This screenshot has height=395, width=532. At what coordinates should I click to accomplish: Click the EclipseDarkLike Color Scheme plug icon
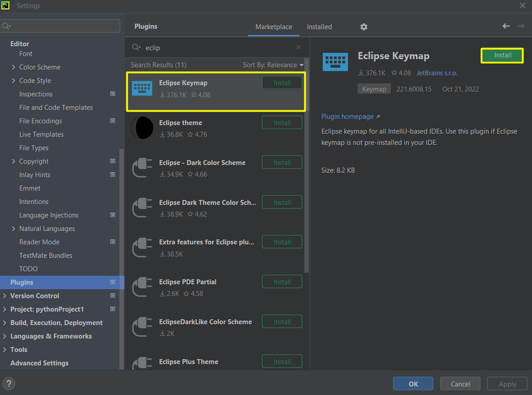coord(142,327)
